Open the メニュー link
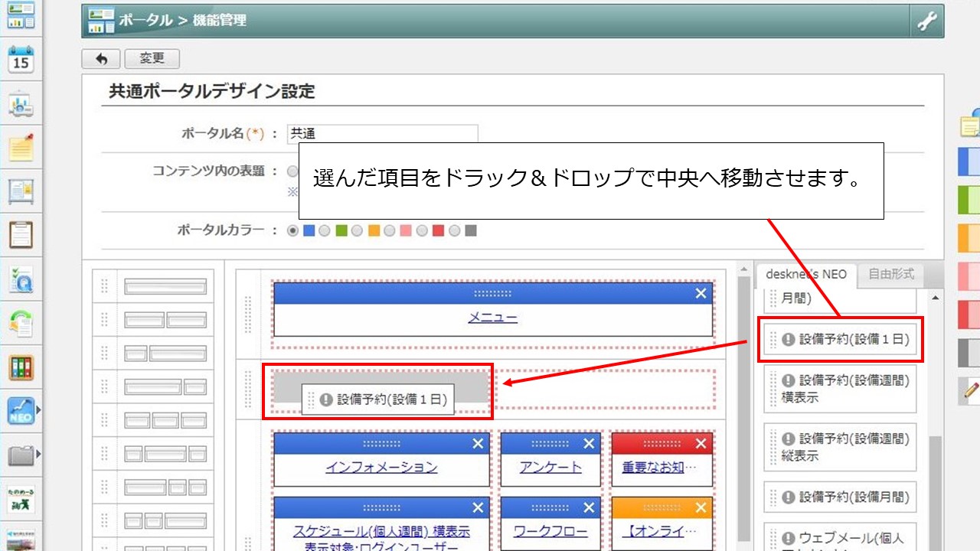The height and width of the screenshot is (551, 980). point(493,318)
